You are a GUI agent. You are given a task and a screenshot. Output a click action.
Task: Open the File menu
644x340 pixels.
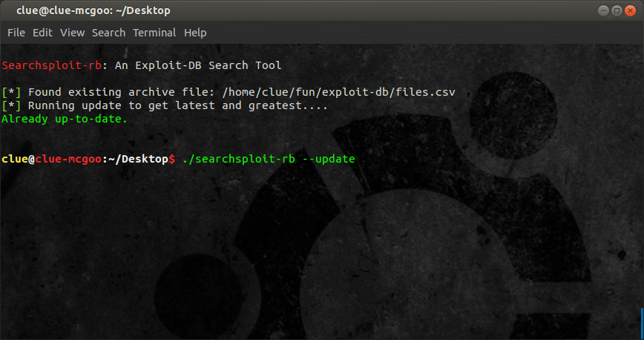click(x=16, y=33)
